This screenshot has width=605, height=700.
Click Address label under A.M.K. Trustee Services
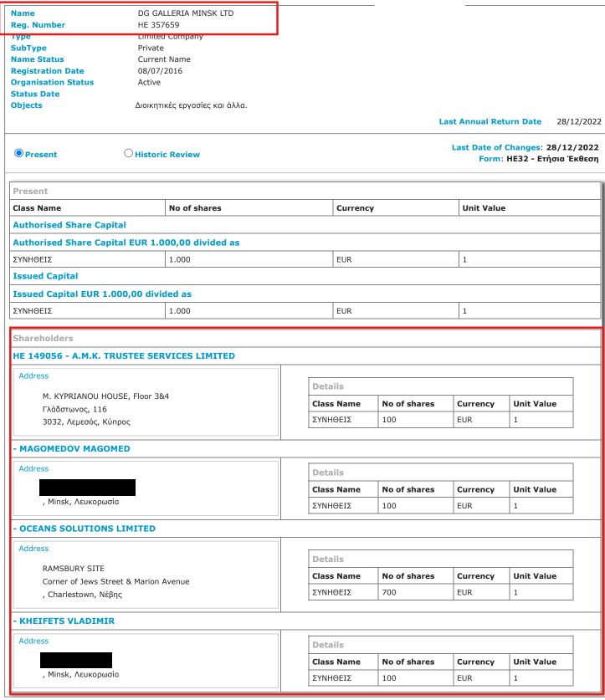coord(33,376)
